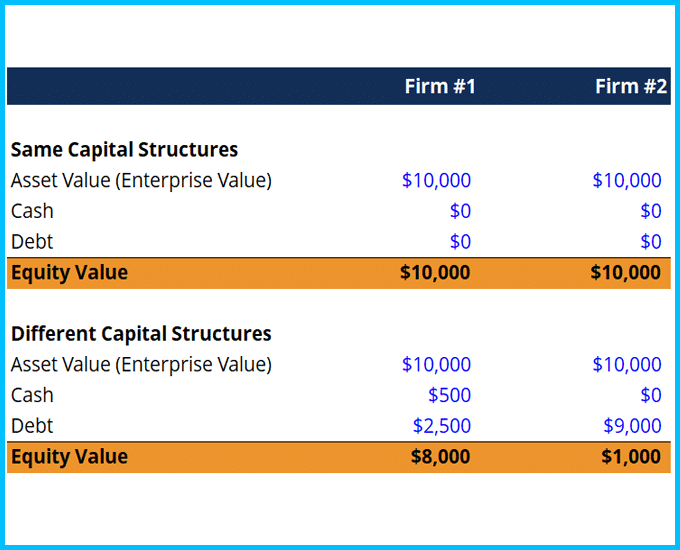Click the Firm #2 column header
Image resolution: width=680 pixels, height=550 pixels.
[x=630, y=87]
